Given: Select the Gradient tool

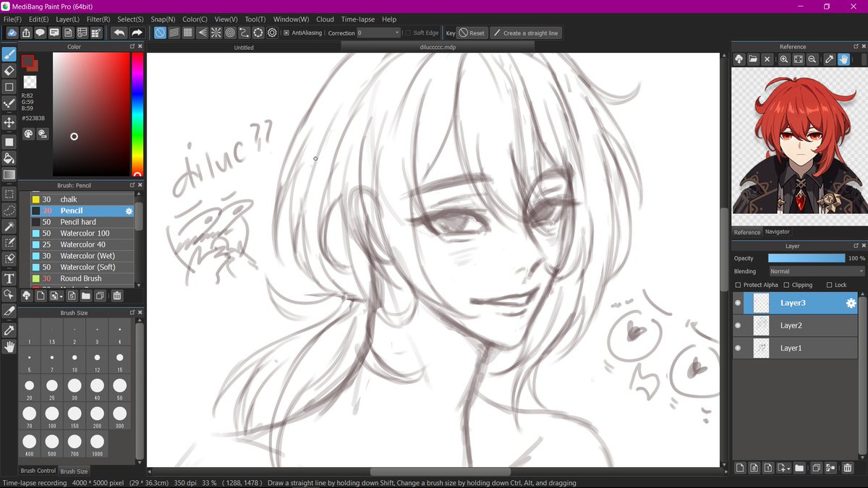Looking at the screenshot, I should point(9,175).
